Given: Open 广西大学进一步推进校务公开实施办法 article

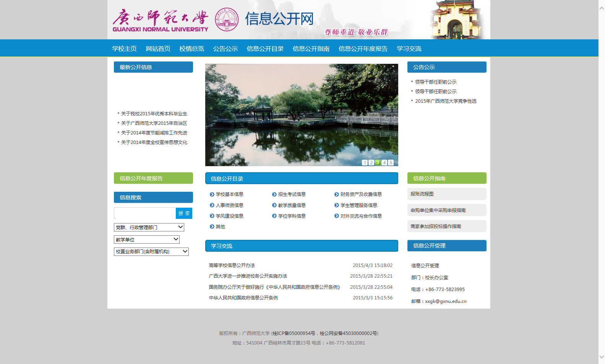Looking at the screenshot, I should tap(248, 276).
